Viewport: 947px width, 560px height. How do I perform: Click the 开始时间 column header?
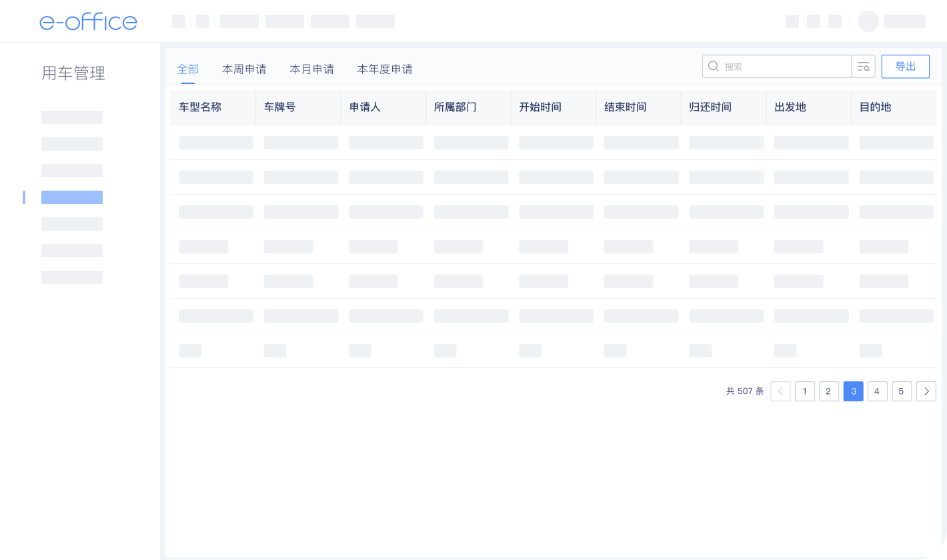pos(554,107)
